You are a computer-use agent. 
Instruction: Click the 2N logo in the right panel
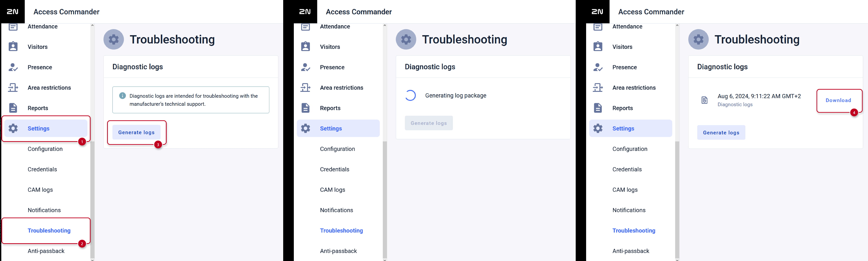coord(597,12)
